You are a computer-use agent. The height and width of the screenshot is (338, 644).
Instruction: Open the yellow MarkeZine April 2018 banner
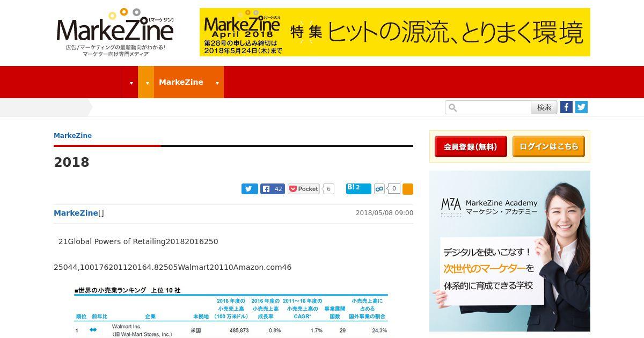click(394, 32)
